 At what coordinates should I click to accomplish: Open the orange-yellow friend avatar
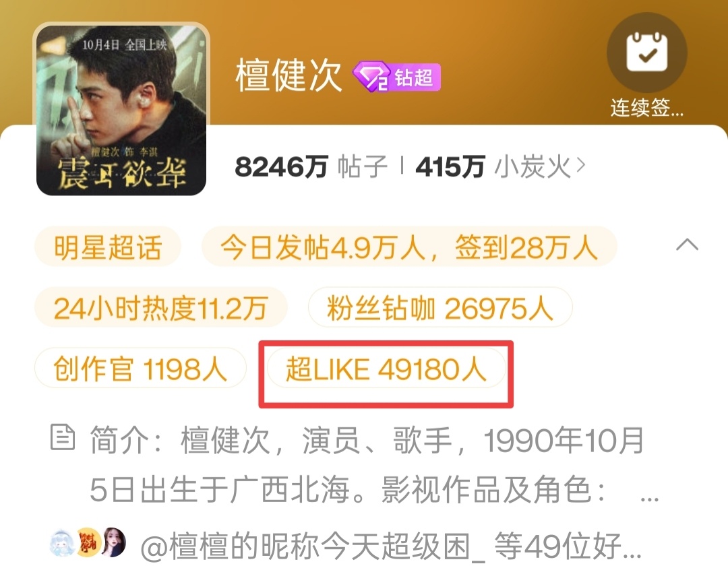(x=88, y=542)
